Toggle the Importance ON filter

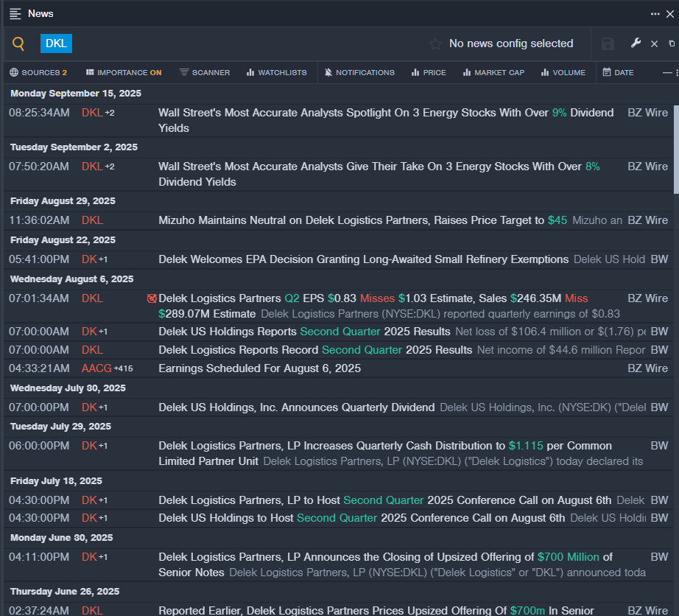(123, 72)
